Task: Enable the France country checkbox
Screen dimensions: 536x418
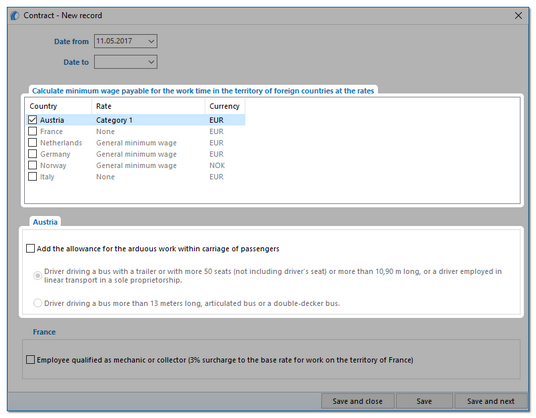Action: [32, 131]
